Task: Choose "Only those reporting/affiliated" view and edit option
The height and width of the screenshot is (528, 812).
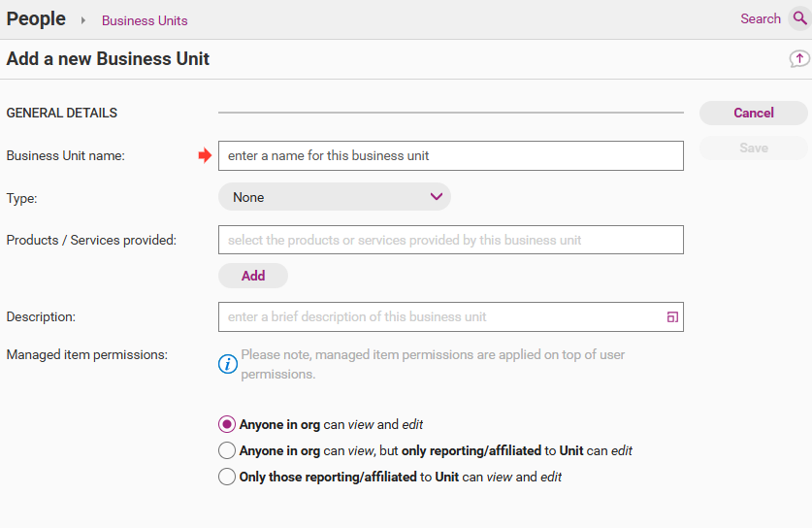Action: click(x=227, y=477)
